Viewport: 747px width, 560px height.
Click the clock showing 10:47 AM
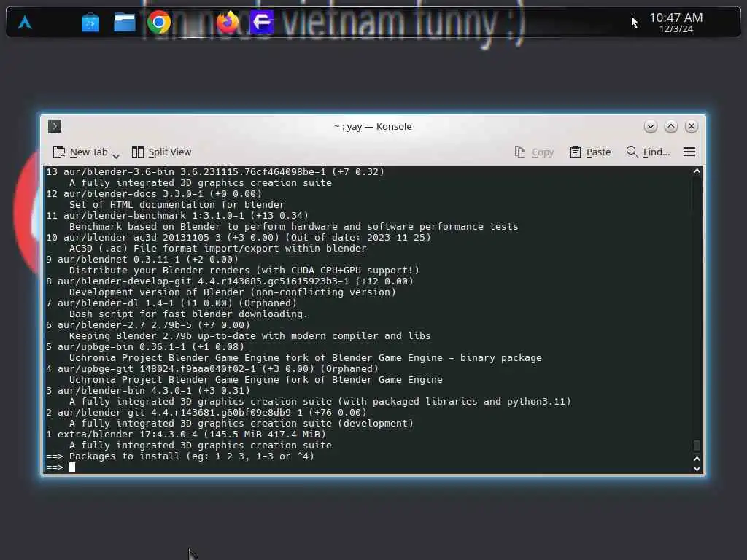[676, 17]
